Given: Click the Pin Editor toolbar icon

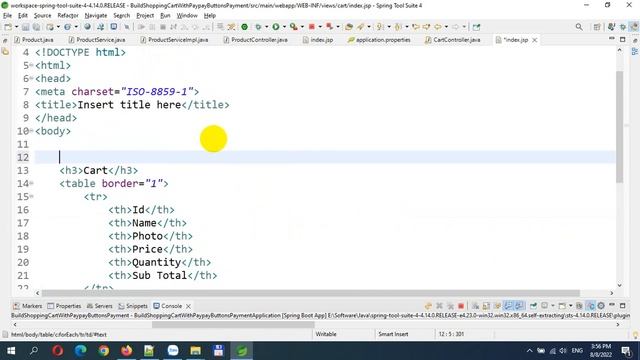Looking at the screenshot, I should [x=476, y=27].
